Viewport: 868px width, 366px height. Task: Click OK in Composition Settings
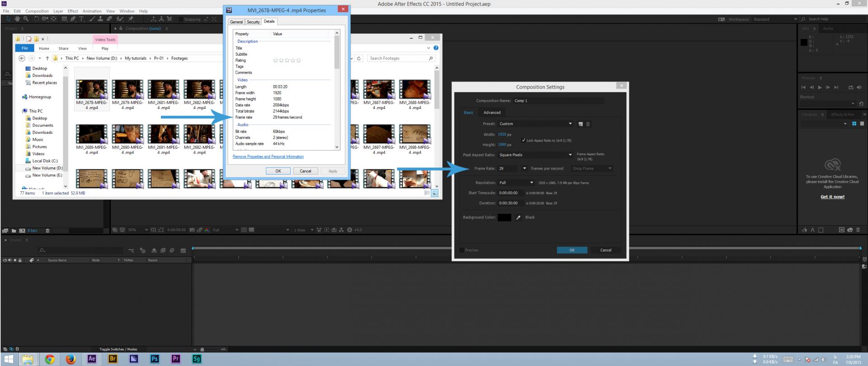pos(572,250)
